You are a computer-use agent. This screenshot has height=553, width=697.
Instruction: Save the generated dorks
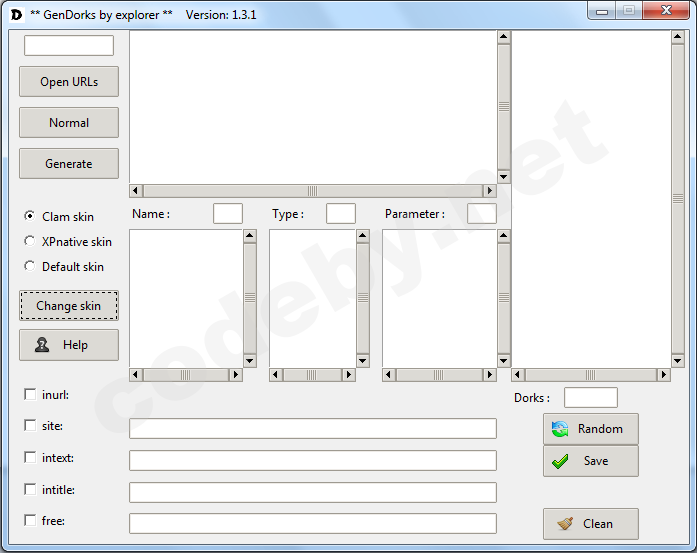pyautogui.click(x=591, y=461)
